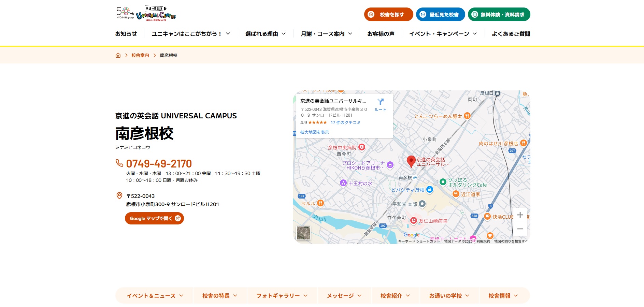The height and width of the screenshot is (307, 644).
Task: Click ビバシティ彦根 shopping marker
Action: click(430, 190)
